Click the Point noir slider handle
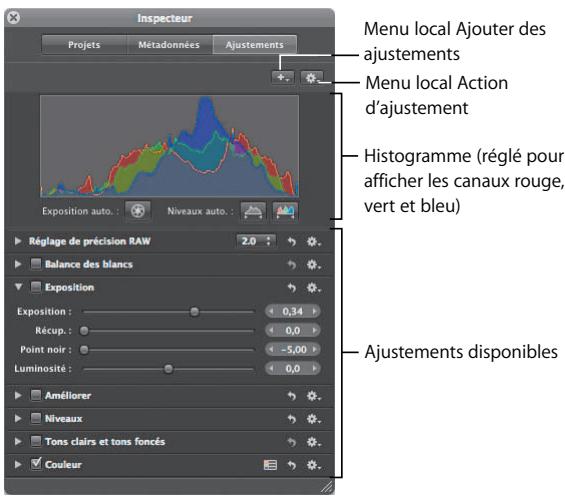The image size is (565, 498). (x=84, y=350)
